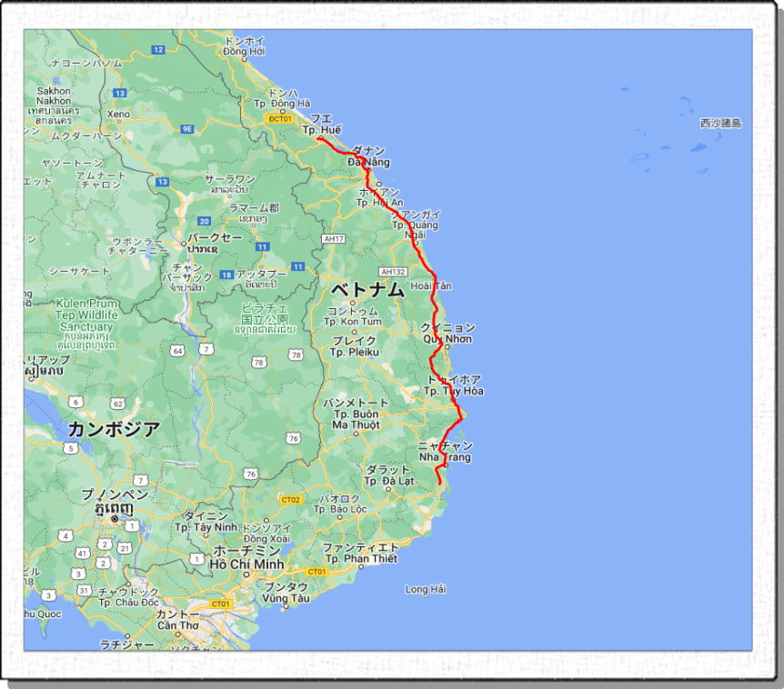Click the CT01 shield above Vũng Tàu
The image size is (784, 689).
[x=317, y=572]
